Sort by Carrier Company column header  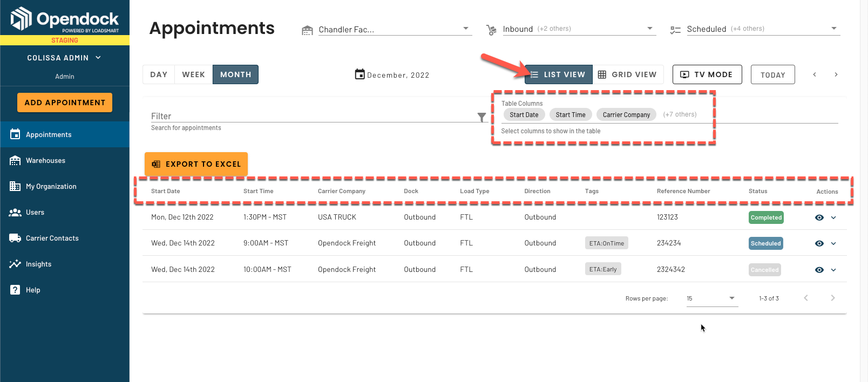point(342,191)
